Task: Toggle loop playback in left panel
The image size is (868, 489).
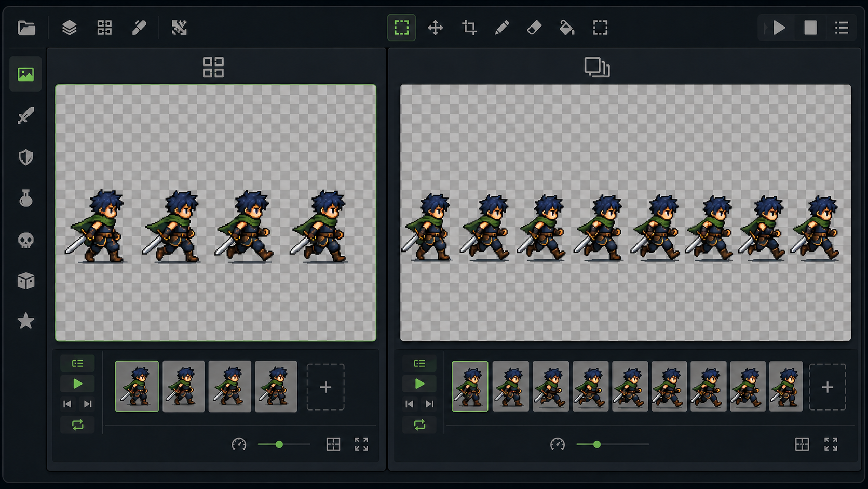Action: tap(77, 425)
